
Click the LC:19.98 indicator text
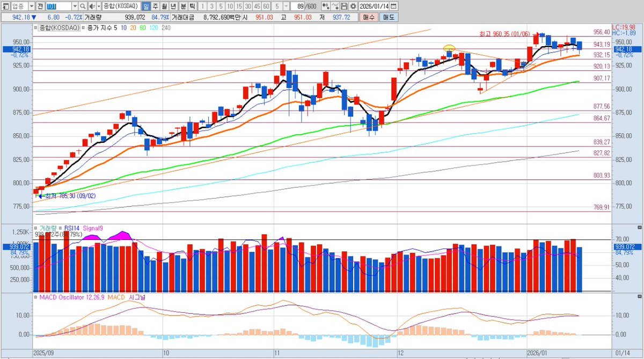[x=624, y=26]
